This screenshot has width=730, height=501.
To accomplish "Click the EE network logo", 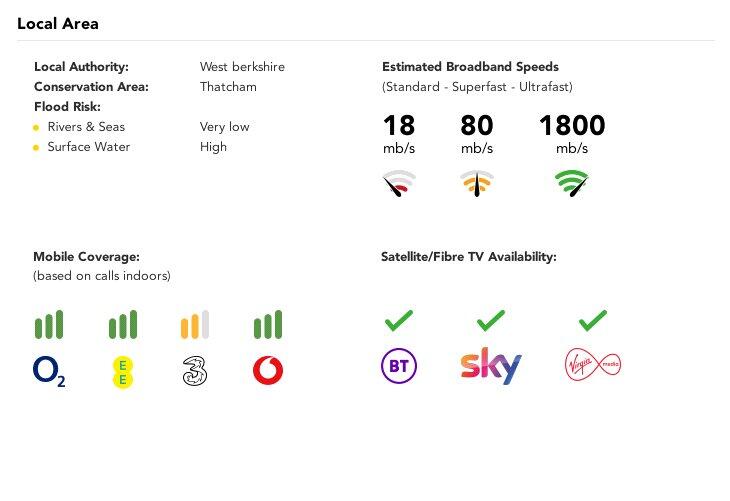I will (122, 372).
